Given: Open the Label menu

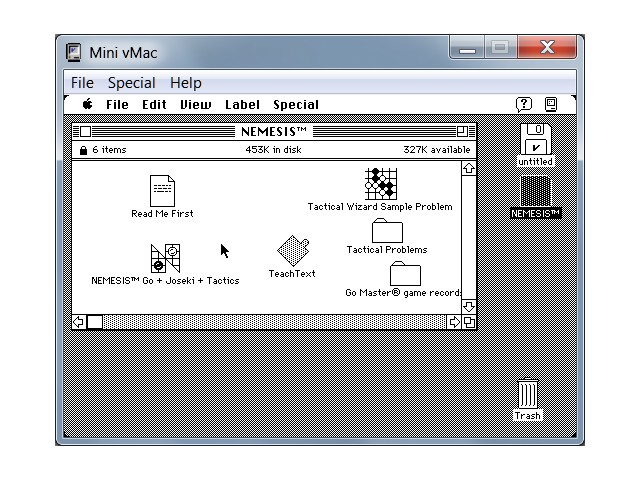Looking at the screenshot, I should 242,105.
